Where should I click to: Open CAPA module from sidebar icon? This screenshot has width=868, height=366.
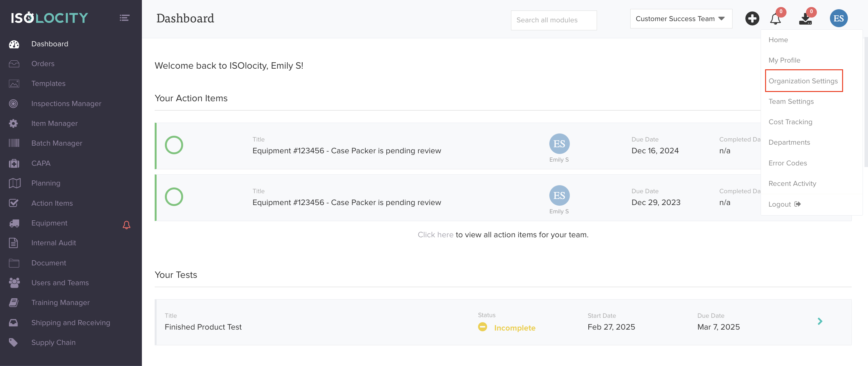[x=14, y=163]
